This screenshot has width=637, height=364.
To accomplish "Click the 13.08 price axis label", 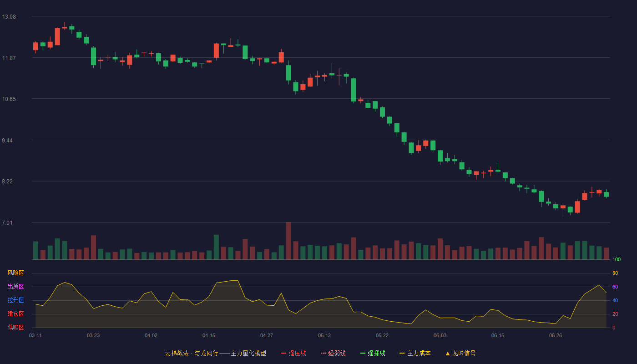I will [9, 17].
